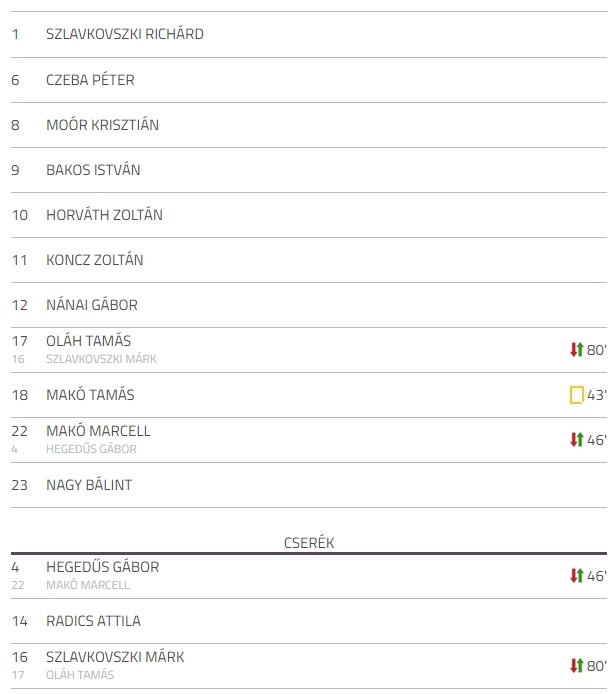Open substitute Radics Attila number 14
The height and width of the screenshot is (694, 612).
tap(309, 621)
